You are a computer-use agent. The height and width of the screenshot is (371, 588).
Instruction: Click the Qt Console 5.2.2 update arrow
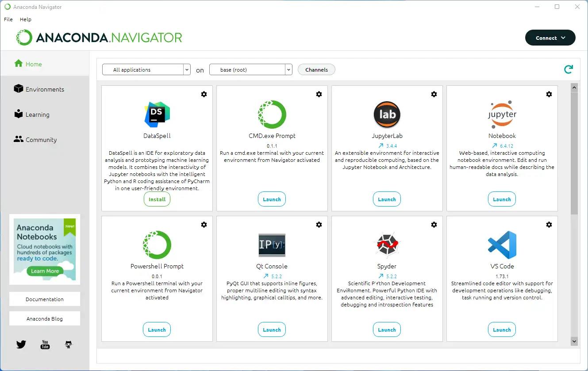265,276
